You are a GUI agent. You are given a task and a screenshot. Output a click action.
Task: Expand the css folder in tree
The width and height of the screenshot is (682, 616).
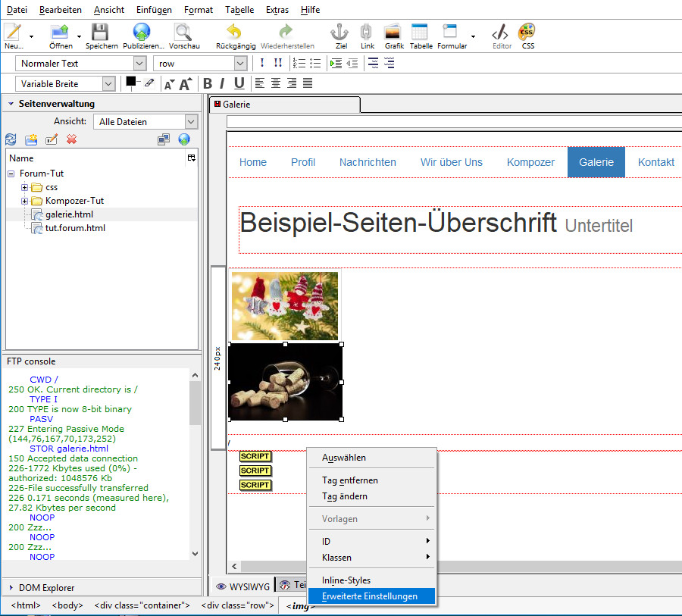click(x=25, y=187)
